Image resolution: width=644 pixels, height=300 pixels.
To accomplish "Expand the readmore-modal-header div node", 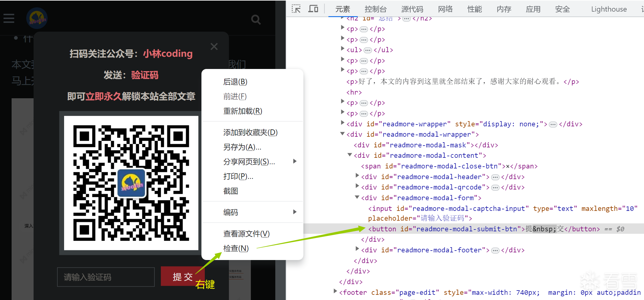I will (357, 175).
